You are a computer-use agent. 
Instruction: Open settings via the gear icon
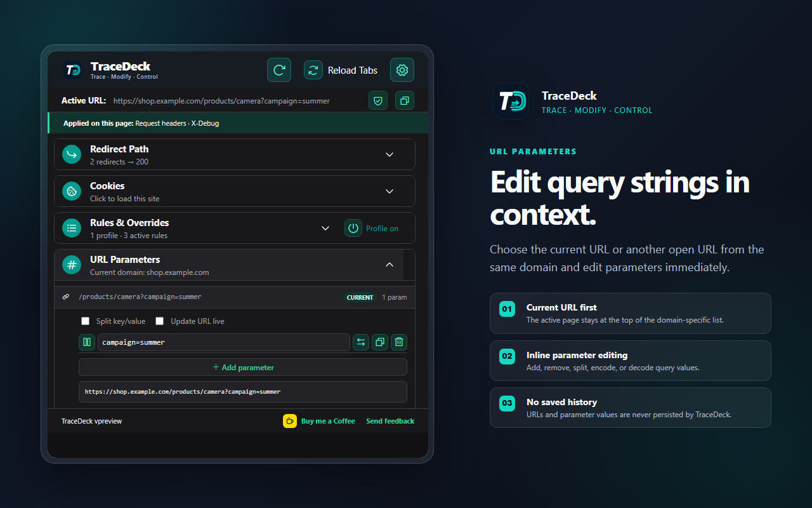point(402,70)
